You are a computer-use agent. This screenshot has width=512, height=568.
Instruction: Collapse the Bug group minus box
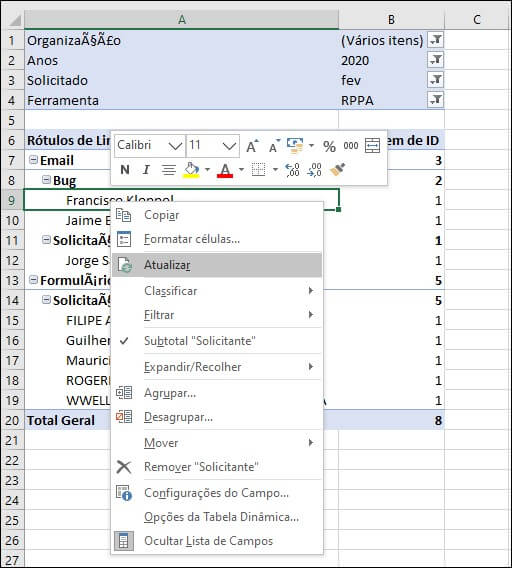point(46,180)
